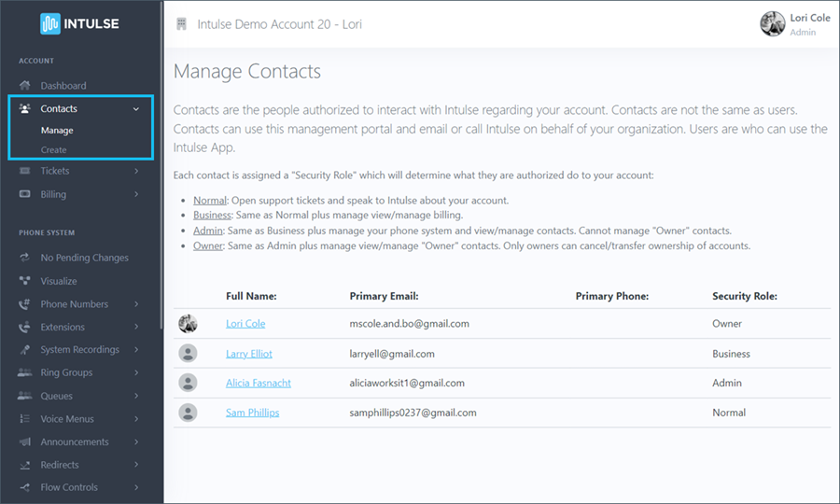Click Sam Phillips's placeholder avatar

coord(188,413)
